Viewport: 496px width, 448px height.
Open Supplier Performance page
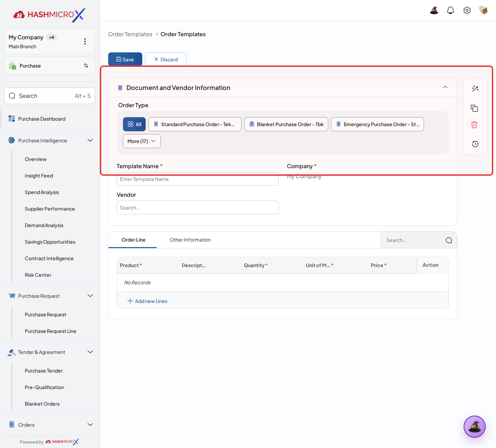pyautogui.click(x=50, y=209)
